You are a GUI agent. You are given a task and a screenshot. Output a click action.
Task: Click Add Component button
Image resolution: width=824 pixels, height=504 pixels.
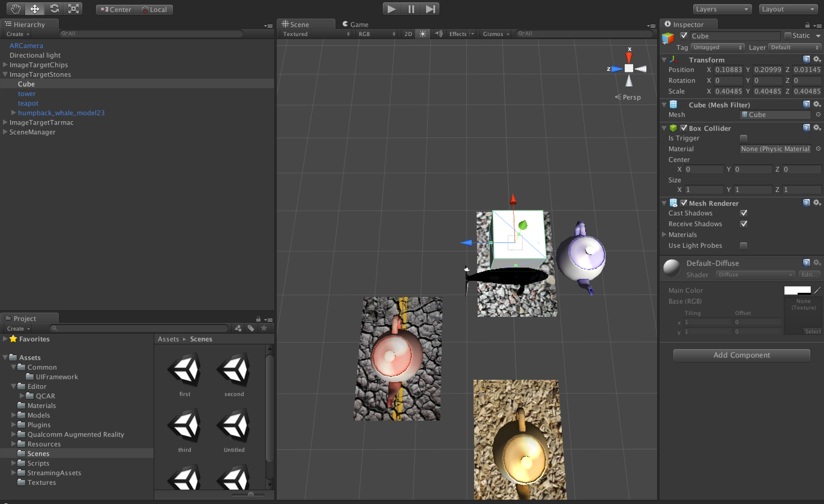click(x=741, y=355)
